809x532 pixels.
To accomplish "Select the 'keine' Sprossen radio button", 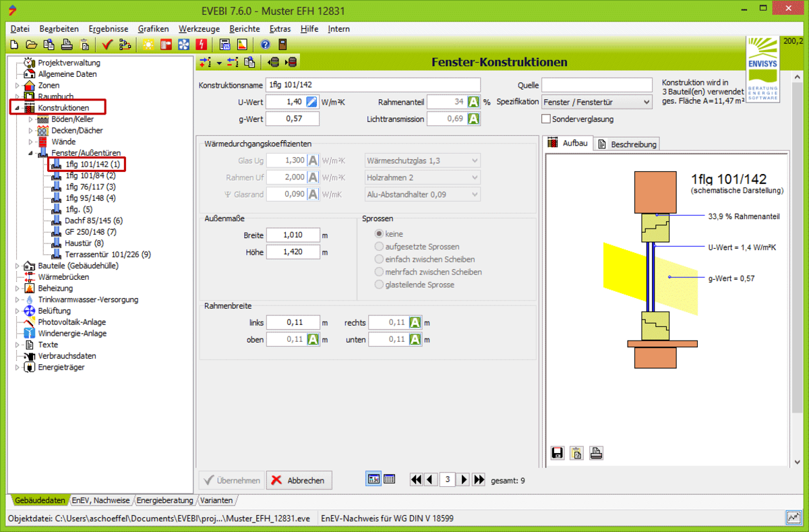I will pyautogui.click(x=379, y=234).
